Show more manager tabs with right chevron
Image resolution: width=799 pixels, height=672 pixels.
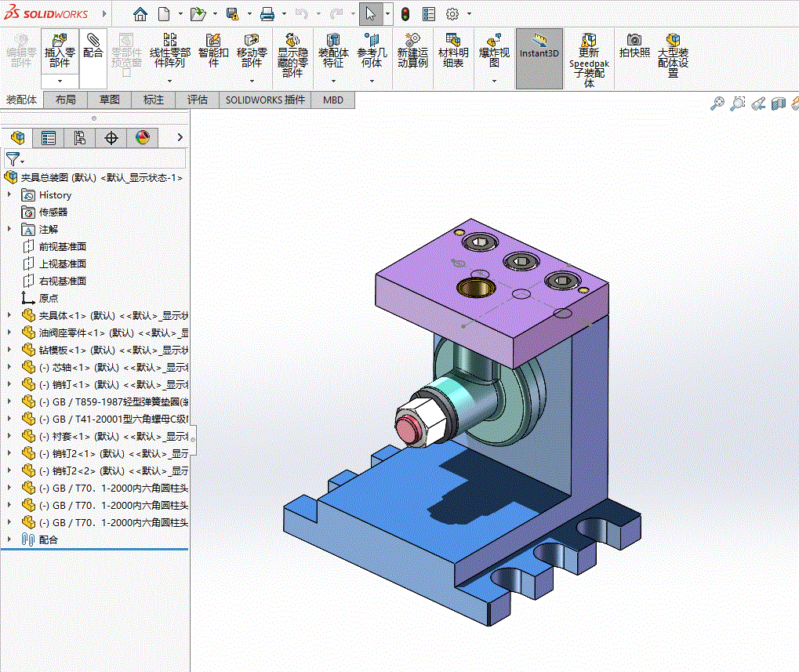pos(180,137)
